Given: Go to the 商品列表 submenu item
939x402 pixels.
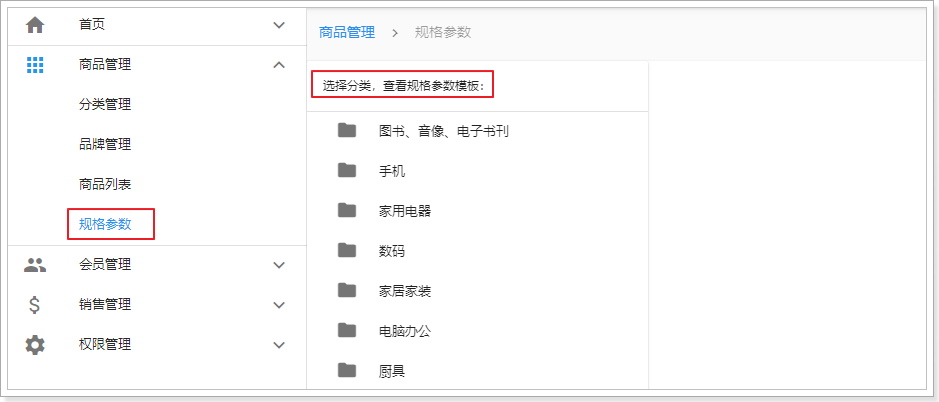Looking at the screenshot, I should click(105, 184).
